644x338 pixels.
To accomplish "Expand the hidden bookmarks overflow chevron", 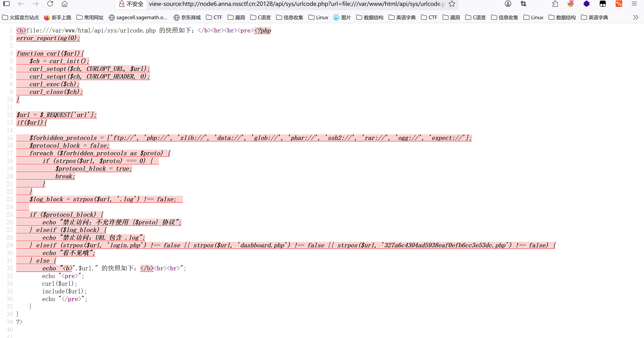I will tap(636, 18).
